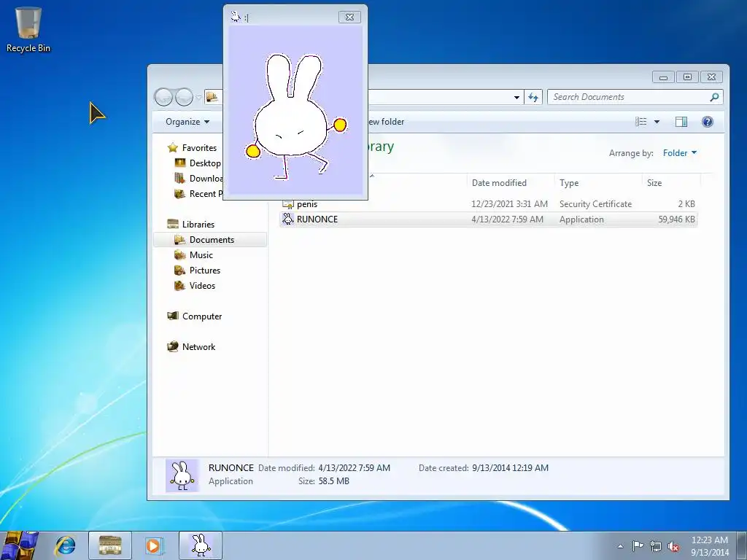Screen dimensions: 747x560
Task: Launch Internet Explorer from taskbar
Action: pyautogui.click(x=65, y=545)
